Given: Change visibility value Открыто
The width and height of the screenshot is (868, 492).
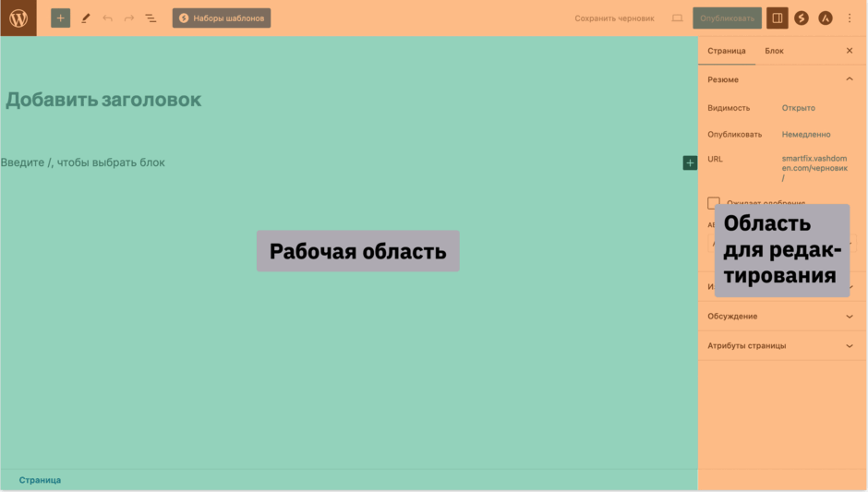Looking at the screenshot, I should pyautogui.click(x=798, y=108).
